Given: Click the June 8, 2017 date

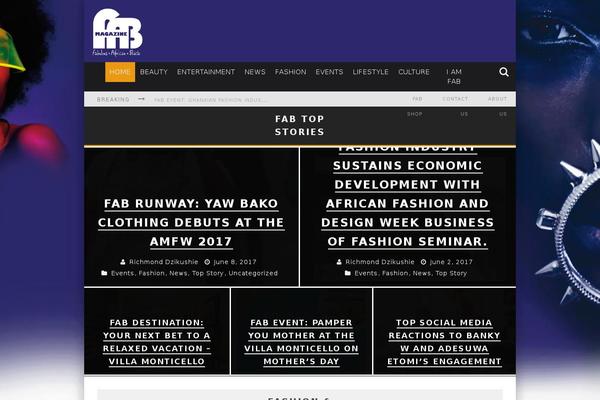Looking at the screenshot, I should coord(235,262).
